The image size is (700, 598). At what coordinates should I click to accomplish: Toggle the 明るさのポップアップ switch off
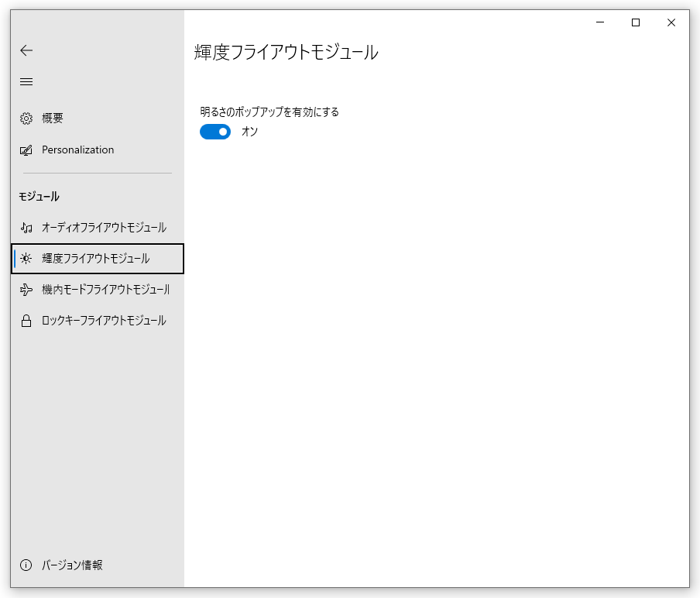point(215,132)
